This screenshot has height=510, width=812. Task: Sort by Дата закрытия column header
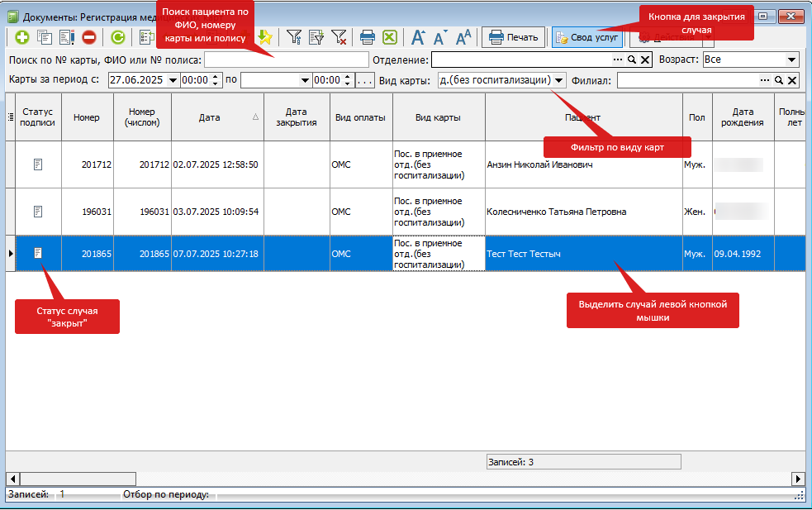tap(297, 117)
